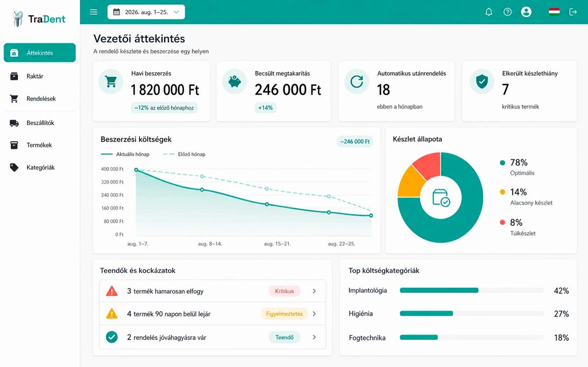Click the automatic reorder refresh icon

point(356,81)
